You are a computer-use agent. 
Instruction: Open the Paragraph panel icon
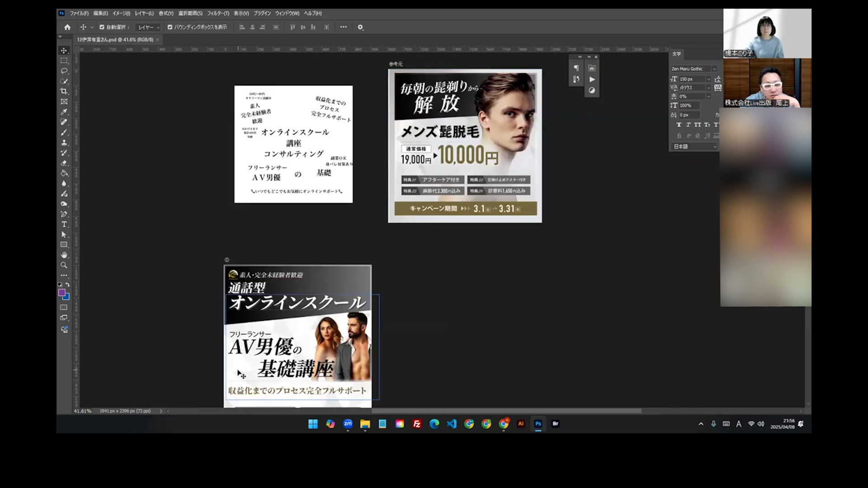click(x=576, y=68)
